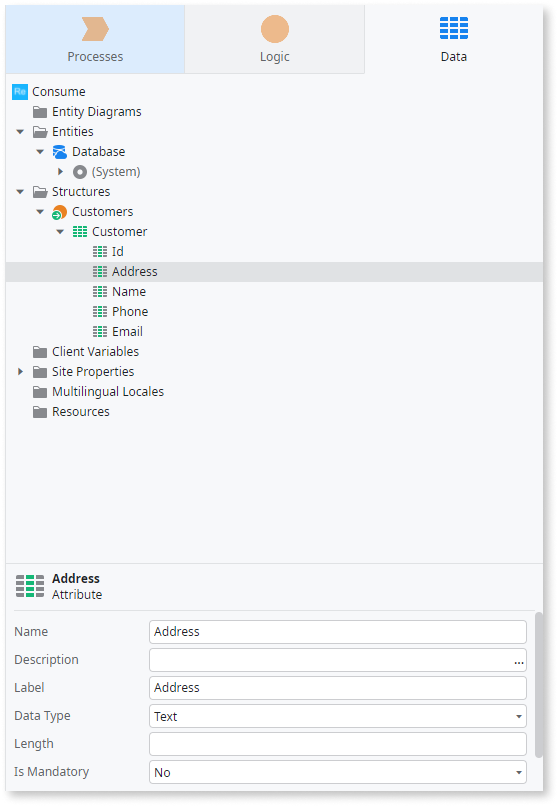
Task: Switch to the Processes tab
Action: 95,40
